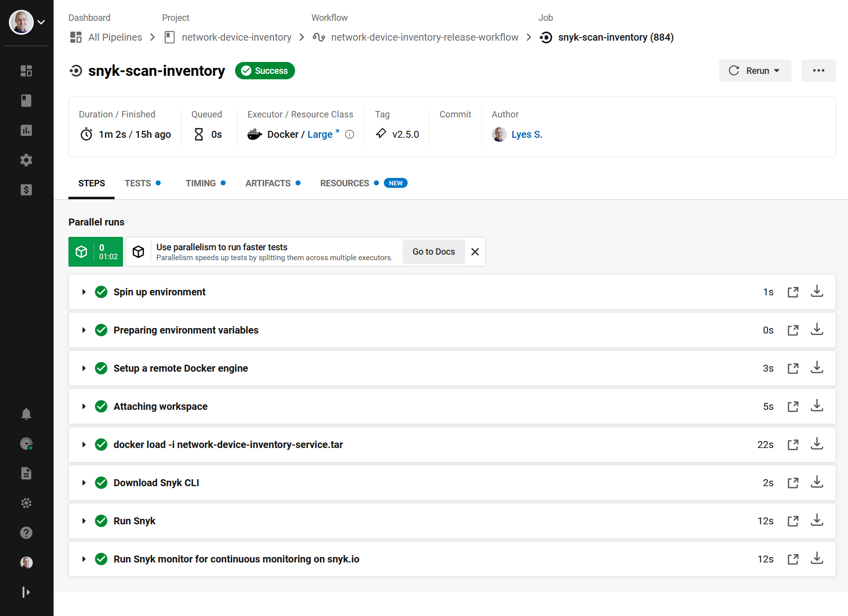Open Run Snyk monitor output in new tab
Image resolution: width=848 pixels, height=616 pixels.
pos(793,559)
